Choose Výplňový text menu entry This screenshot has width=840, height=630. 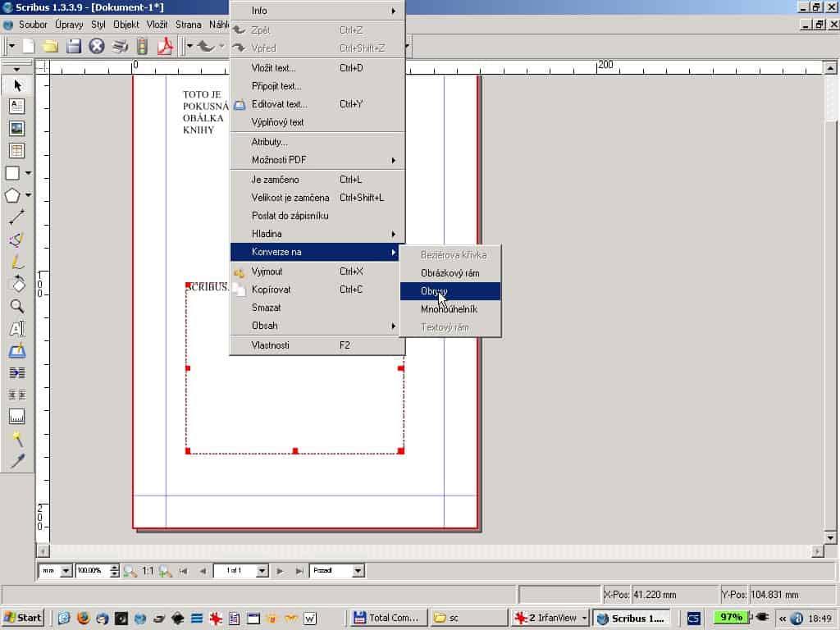(x=317, y=122)
